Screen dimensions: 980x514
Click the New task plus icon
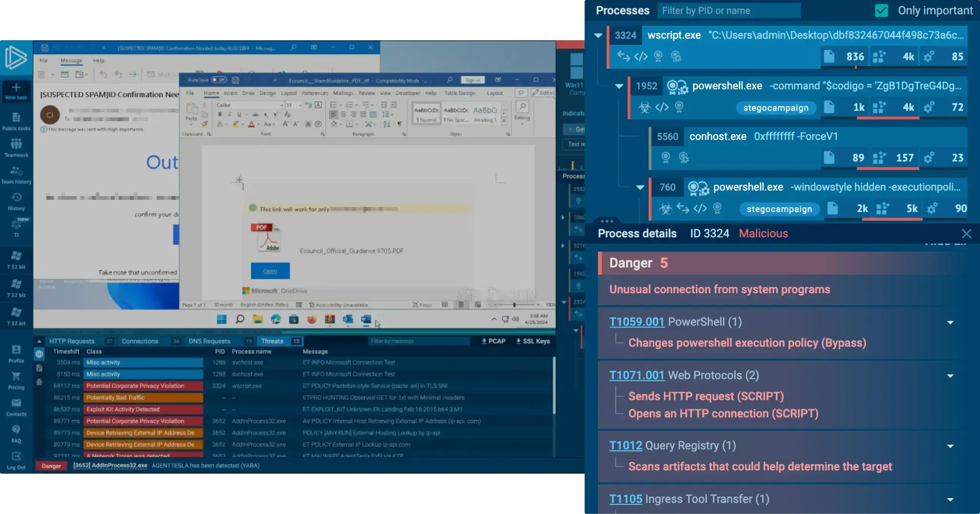(x=16, y=88)
